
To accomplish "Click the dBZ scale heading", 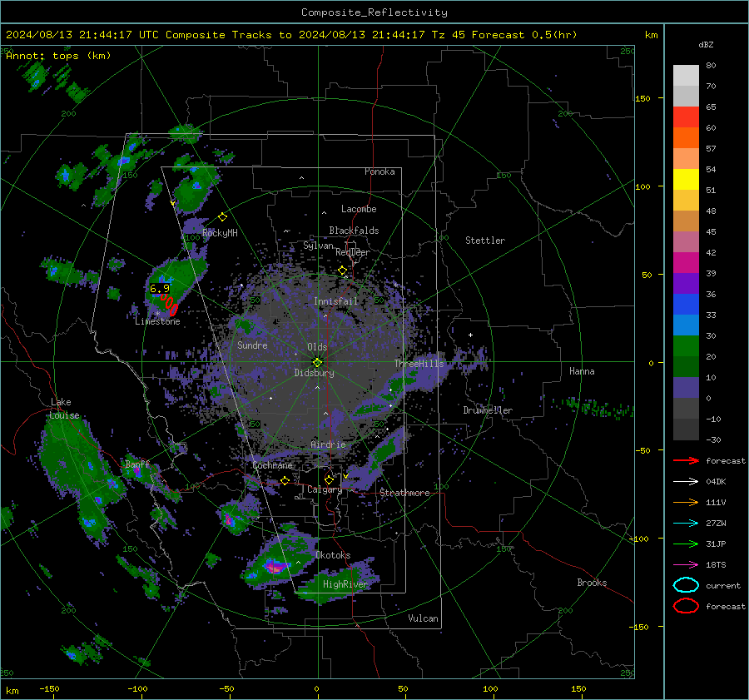I will click(x=706, y=44).
